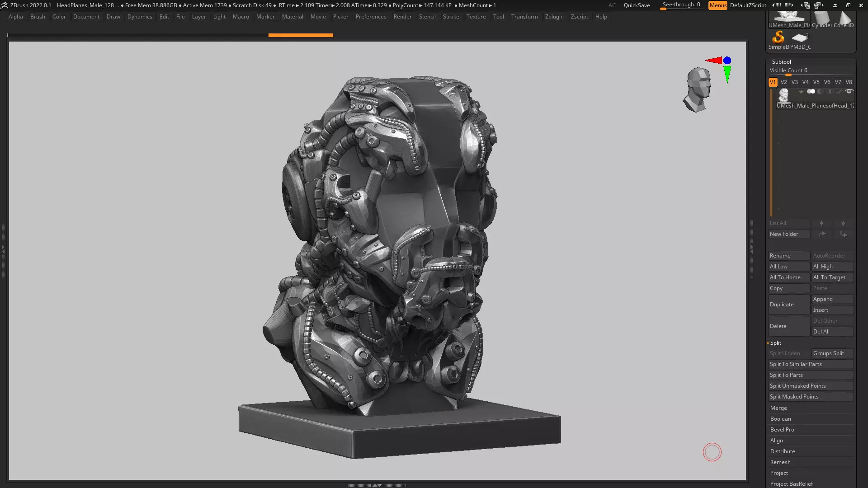Image resolution: width=868 pixels, height=488 pixels.
Task: Click the Move Down curved arrow icon
Action: click(x=843, y=234)
